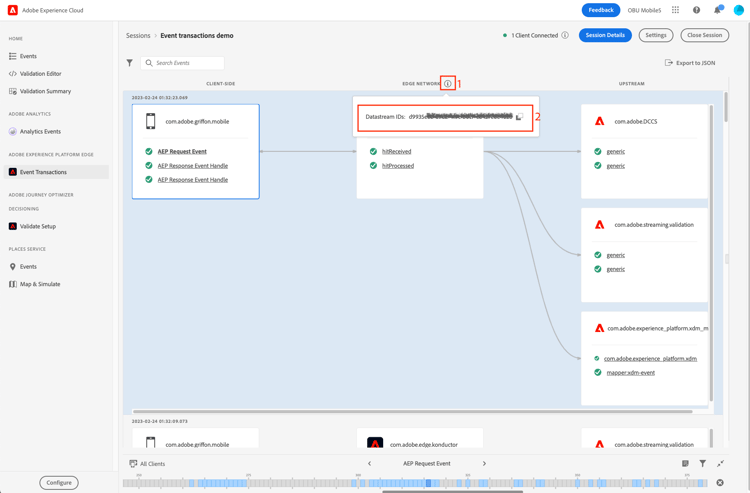Screen dimensions: 750x493
Task: Open All Clients selector in timeline
Action: [x=147, y=464]
